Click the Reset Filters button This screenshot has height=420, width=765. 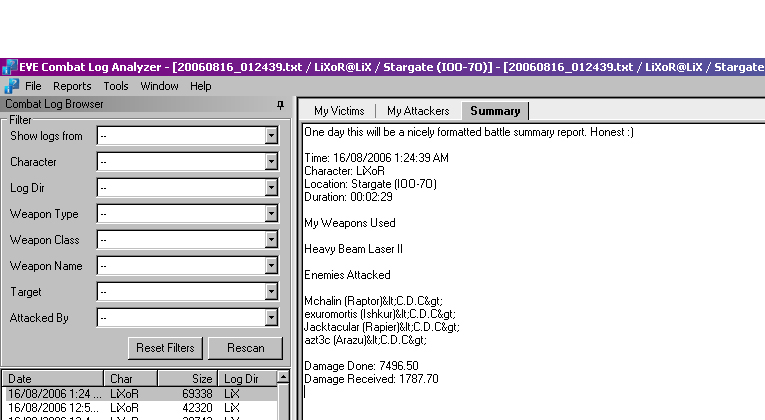coord(165,348)
